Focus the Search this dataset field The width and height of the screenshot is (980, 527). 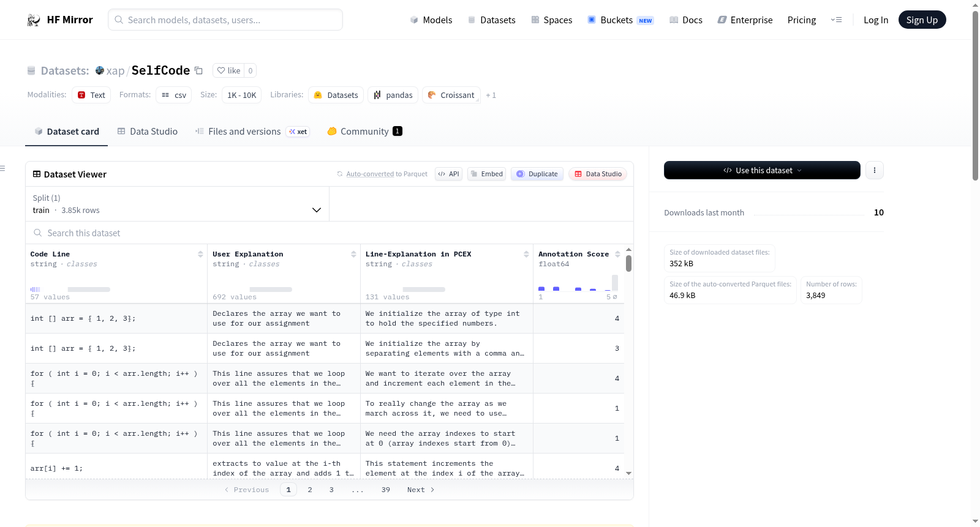pyautogui.click(x=330, y=233)
